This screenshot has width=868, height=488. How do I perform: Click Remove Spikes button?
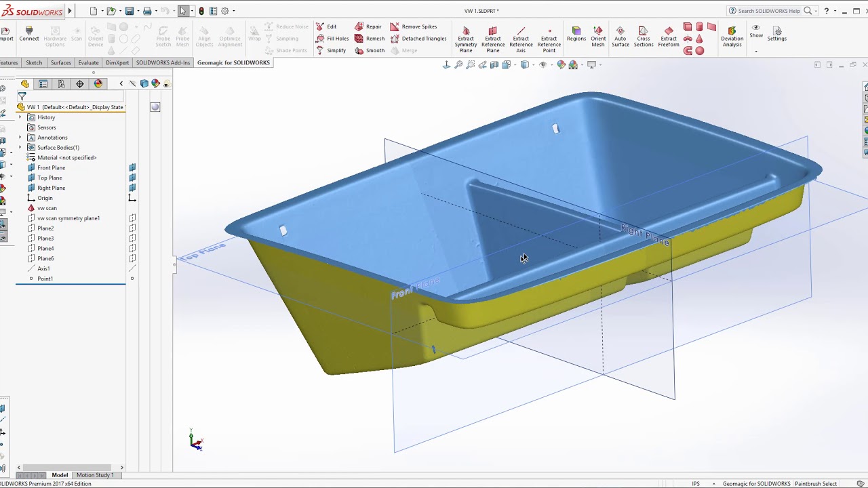pyautogui.click(x=413, y=26)
